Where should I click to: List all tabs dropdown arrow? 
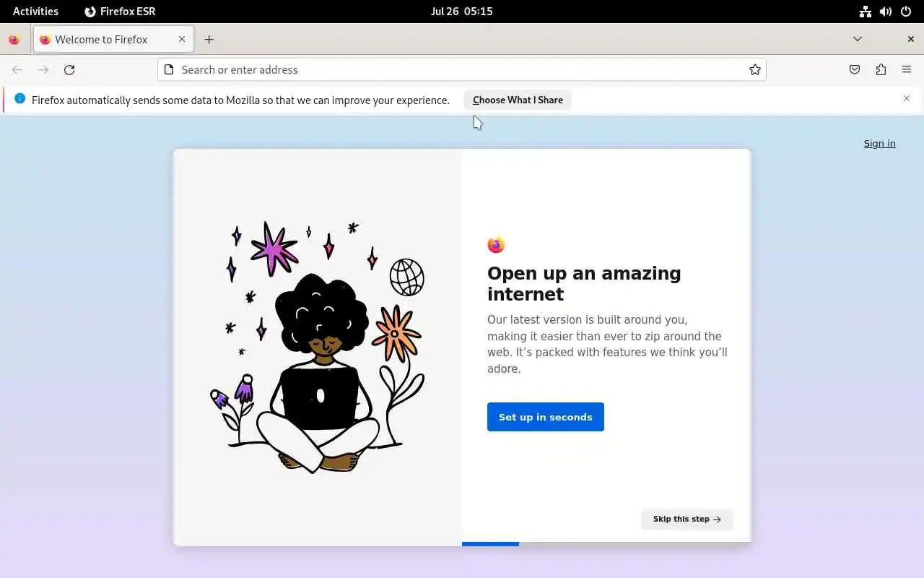[857, 39]
